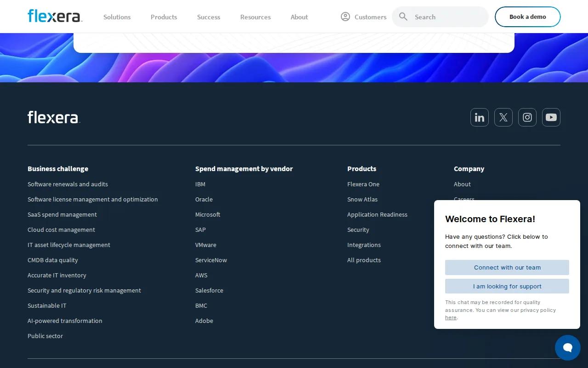Open AI-powered transformation link
588x368 pixels.
[65, 321]
